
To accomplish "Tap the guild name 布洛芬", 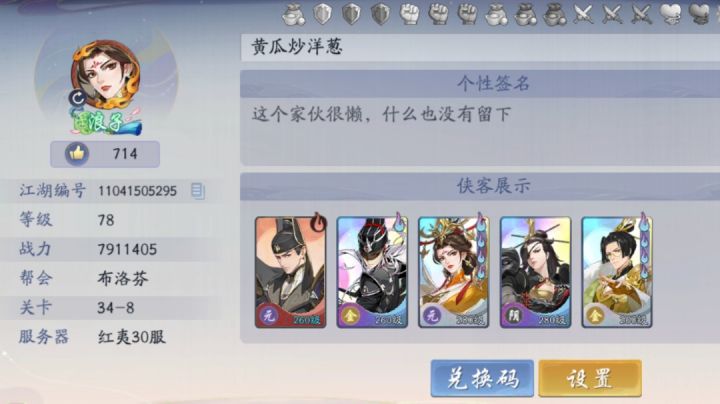I will (123, 278).
